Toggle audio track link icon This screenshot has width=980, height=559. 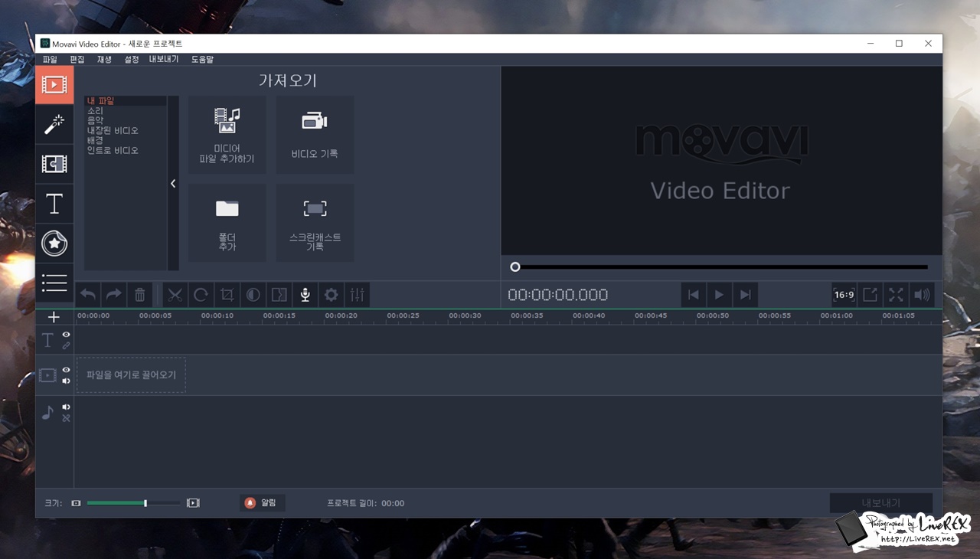click(67, 418)
